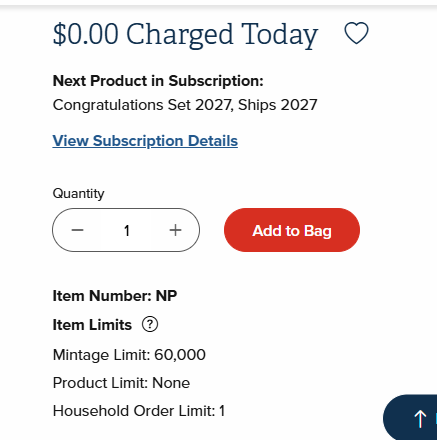The height and width of the screenshot is (440, 437).
Task: Click the cyan icon beside the up arrow
Action: click(x=436, y=418)
